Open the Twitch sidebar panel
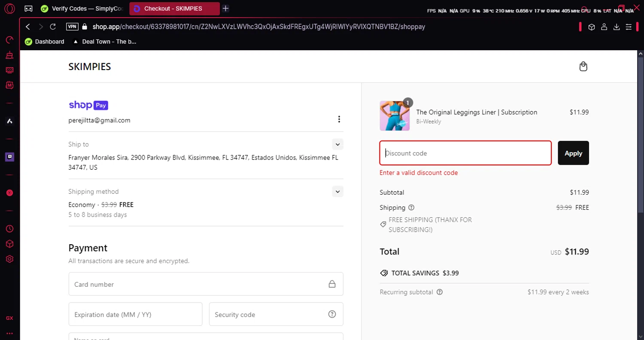This screenshot has height=340, width=644. (9, 157)
